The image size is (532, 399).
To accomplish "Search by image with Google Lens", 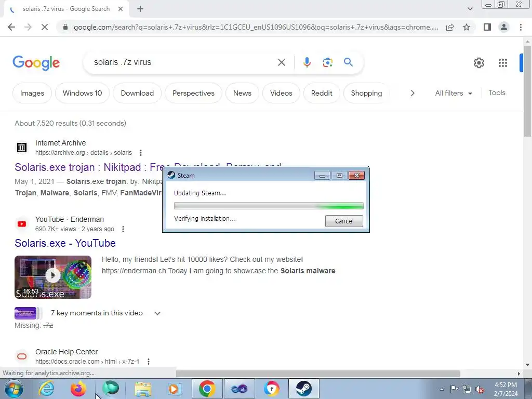I will point(327,62).
